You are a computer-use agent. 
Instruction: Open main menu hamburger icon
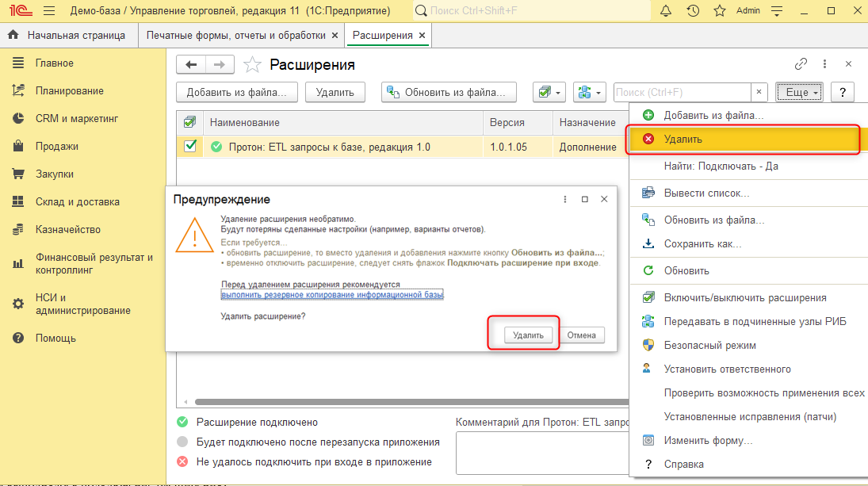48,10
